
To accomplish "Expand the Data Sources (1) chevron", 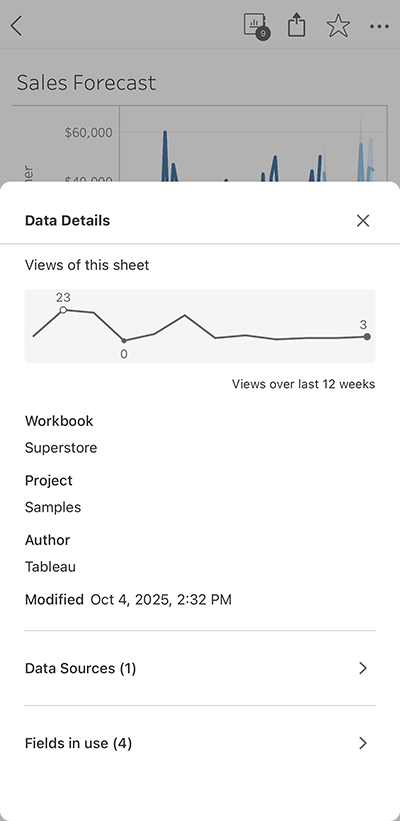I will [x=363, y=668].
